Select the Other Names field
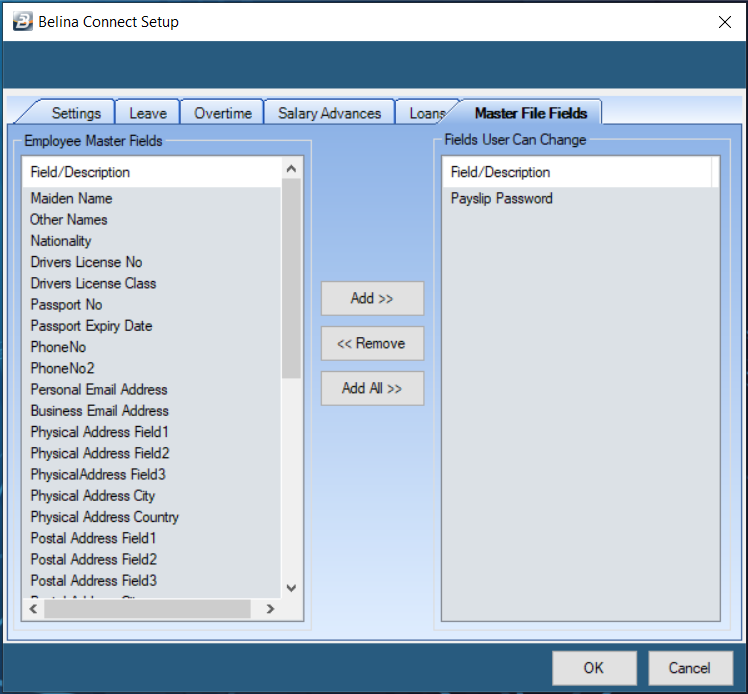The height and width of the screenshot is (694, 748). [x=69, y=219]
